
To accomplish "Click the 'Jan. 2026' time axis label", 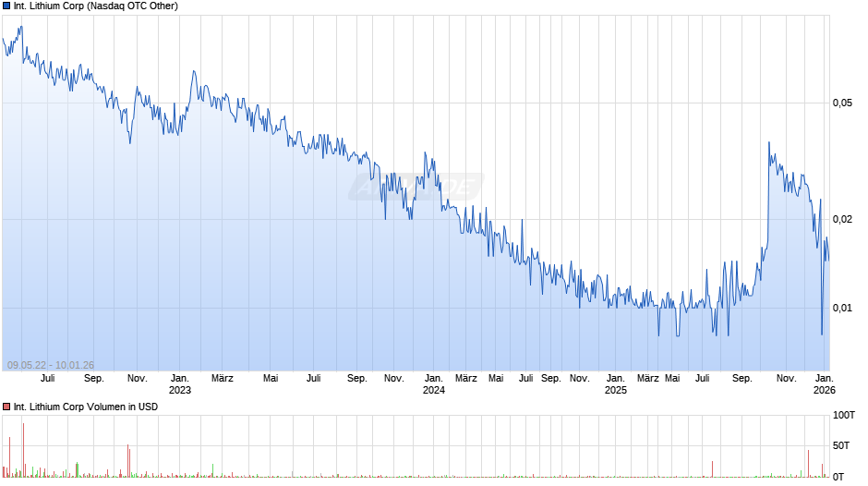I will pyautogui.click(x=825, y=384).
